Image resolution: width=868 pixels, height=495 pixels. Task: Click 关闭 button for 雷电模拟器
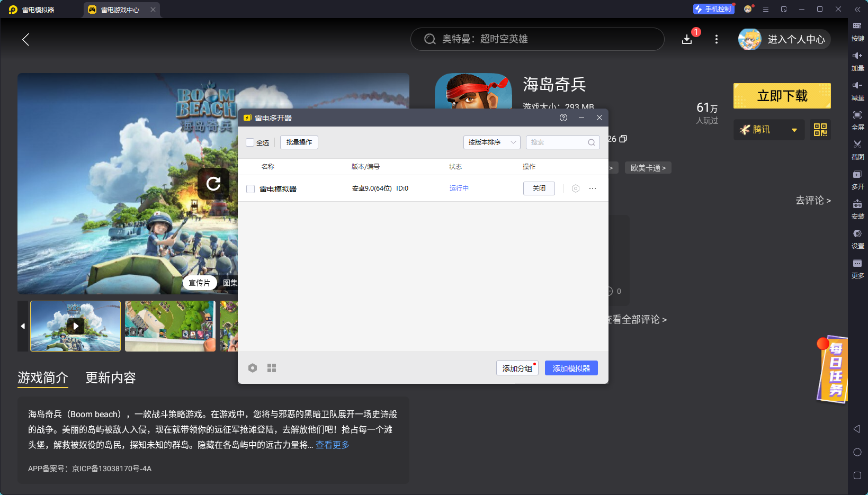coord(539,188)
